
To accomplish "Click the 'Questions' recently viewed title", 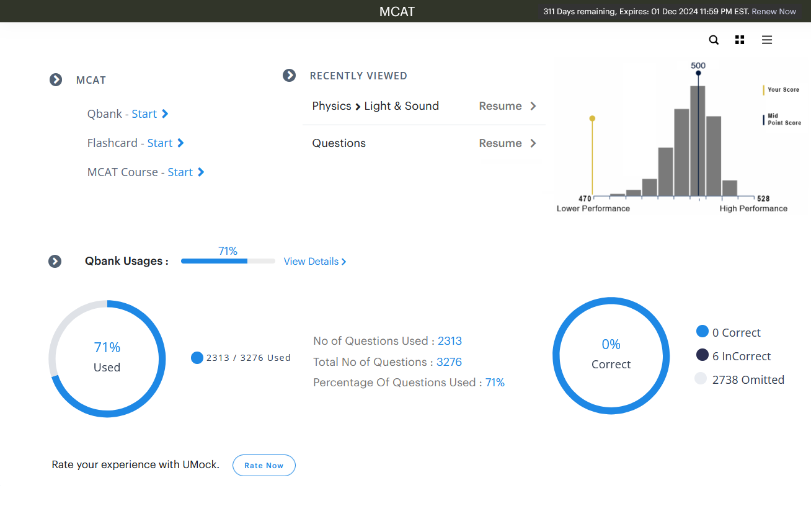I will click(x=339, y=143).
